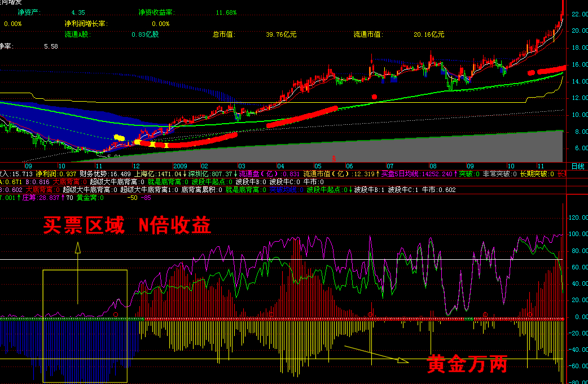Click the 超级大牛底背离1:0 indicator value

pyautogui.click(x=149, y=190)
